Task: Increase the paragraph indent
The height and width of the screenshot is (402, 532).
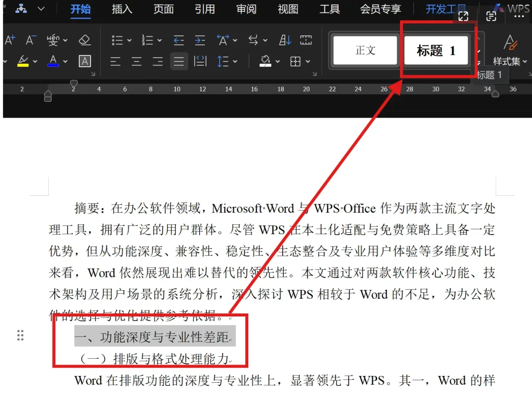Action: click(200, 40)
